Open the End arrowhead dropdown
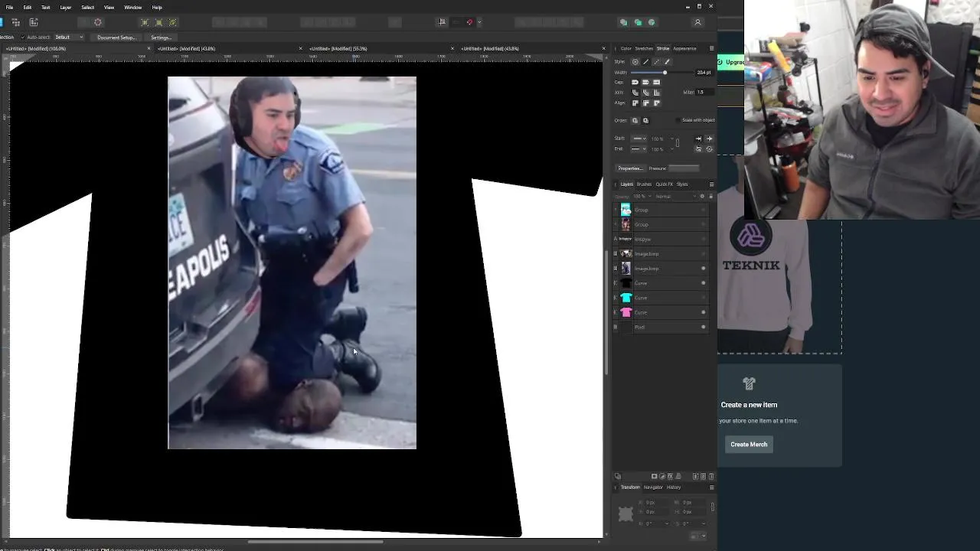The width and height of the screenshot is (980, 551). pyautogui.click(x=639, y=148)
